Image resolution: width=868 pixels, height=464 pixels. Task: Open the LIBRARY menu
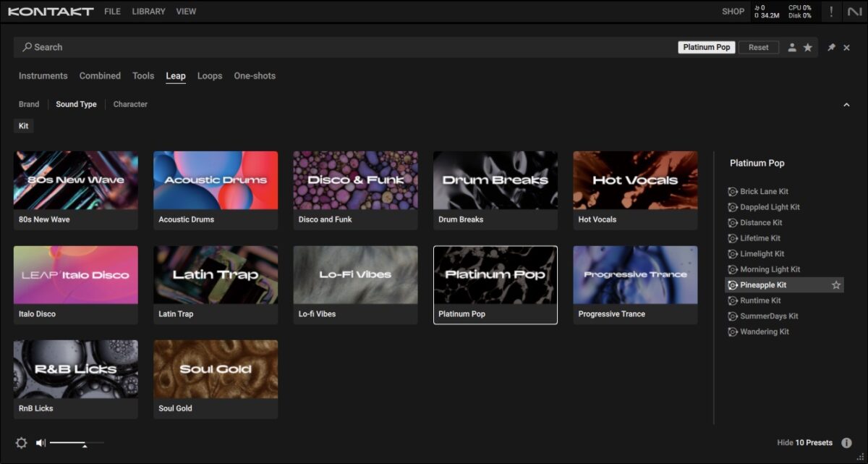(x=148, y=12)
